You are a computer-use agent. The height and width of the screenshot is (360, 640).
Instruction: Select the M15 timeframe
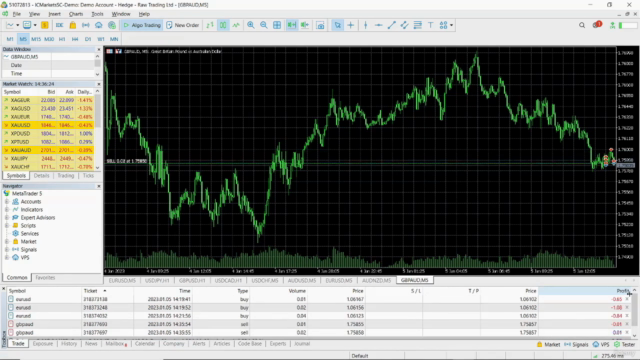pyautogui.click(x=36, y=39)
